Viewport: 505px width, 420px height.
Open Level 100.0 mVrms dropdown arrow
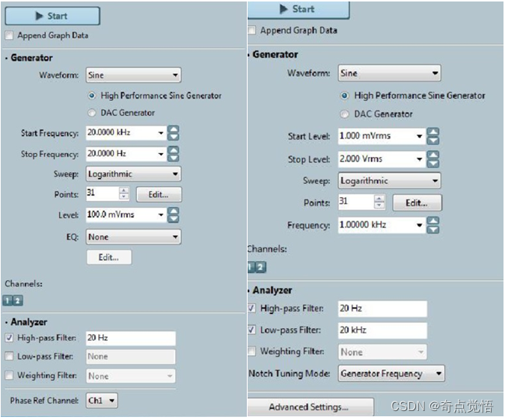[161, 214]
